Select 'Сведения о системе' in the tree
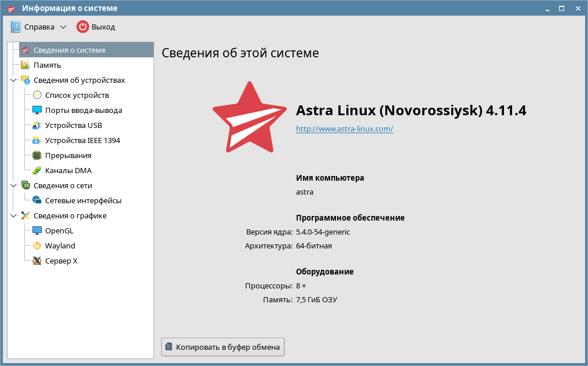Image resolution: width=588 pixels, height=366 pixels. (86, 50)
